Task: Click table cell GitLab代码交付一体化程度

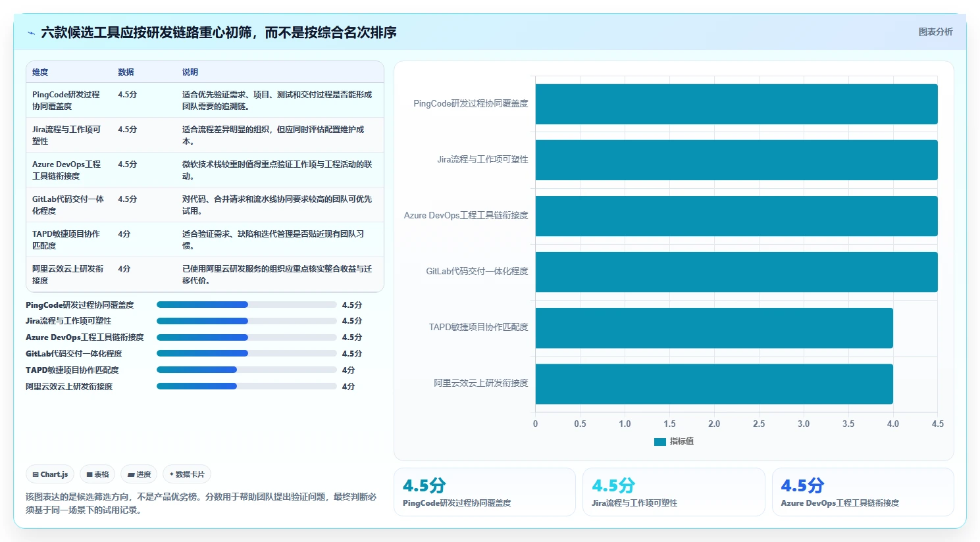Action: pyautogui.click(x=68, y=205)
